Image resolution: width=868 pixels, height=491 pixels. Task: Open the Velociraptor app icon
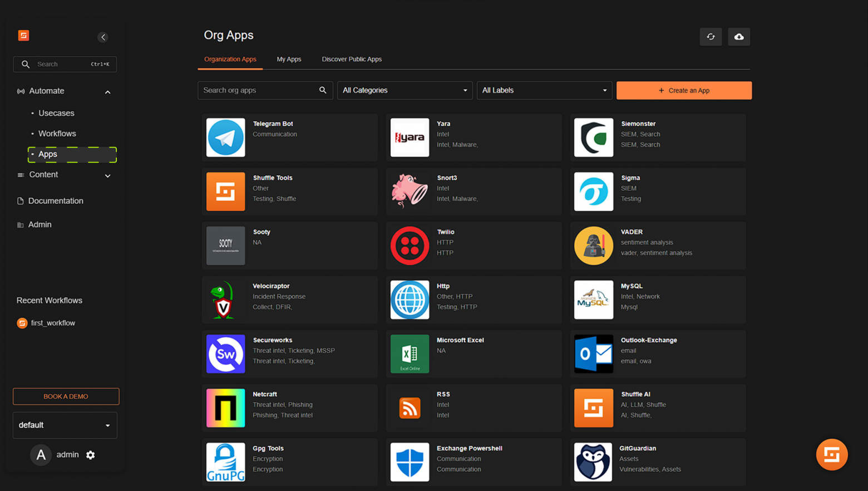(225, 299)
